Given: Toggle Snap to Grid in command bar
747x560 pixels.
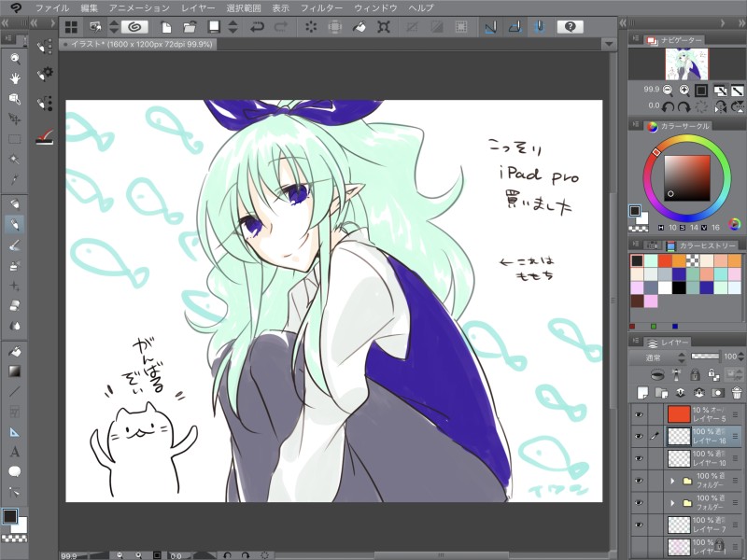Looking at the screenshot, I should (x=540, y=27).
